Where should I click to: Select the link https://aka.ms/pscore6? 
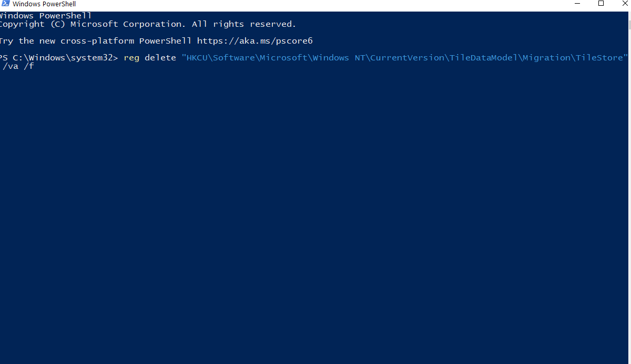pos(255,40)
